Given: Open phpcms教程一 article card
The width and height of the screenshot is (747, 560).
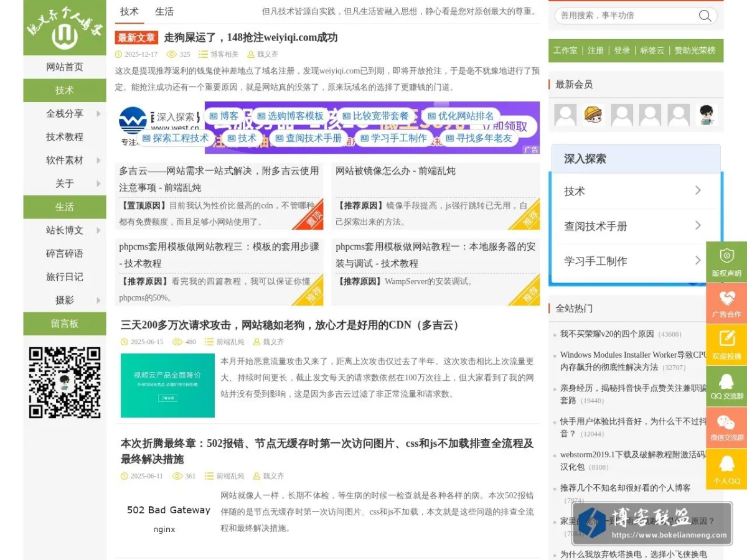Looking at the screenshot, I should point(435,272).
